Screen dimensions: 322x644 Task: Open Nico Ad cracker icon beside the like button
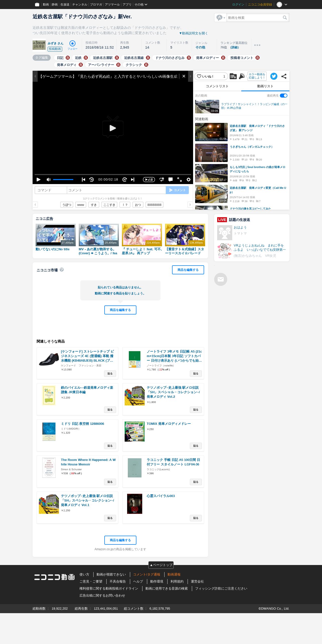tap(242, 76)
